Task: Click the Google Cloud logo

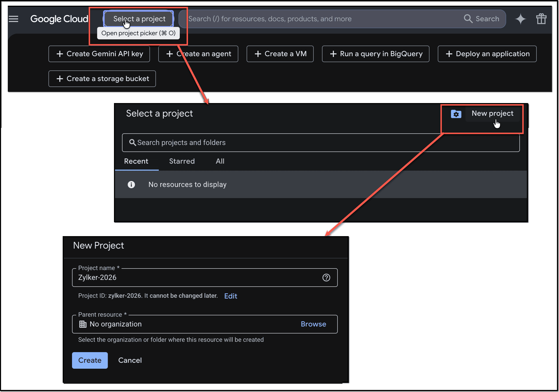Action: click(59, 19)
